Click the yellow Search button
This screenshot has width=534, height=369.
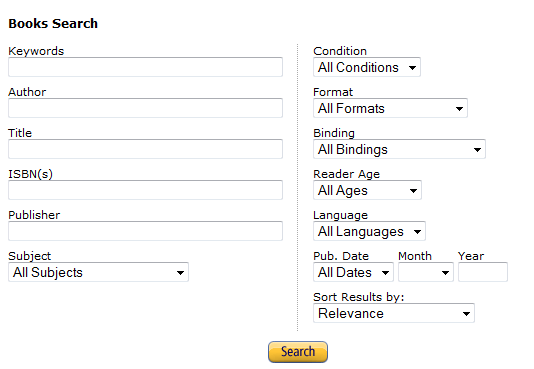(298, 352)
